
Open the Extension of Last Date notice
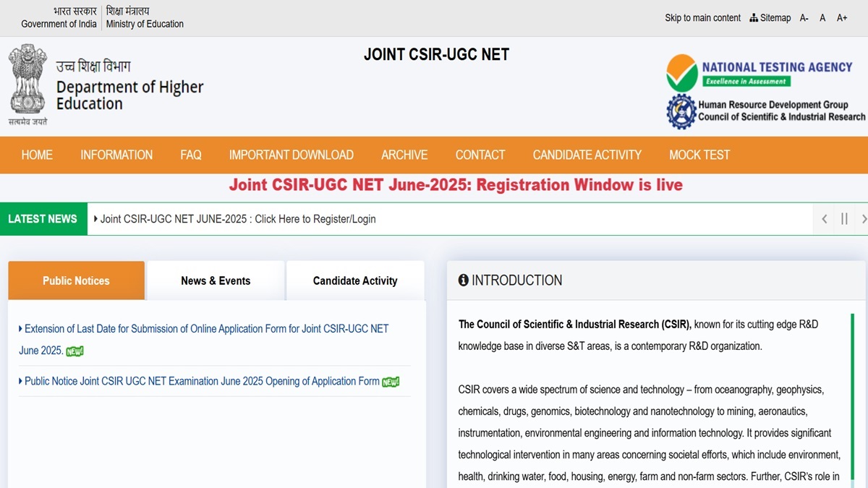[206, 329]
